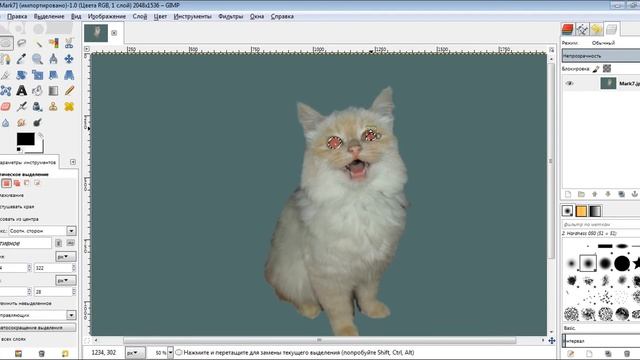
Task: Select the Rotate tool
Action: 22,75
